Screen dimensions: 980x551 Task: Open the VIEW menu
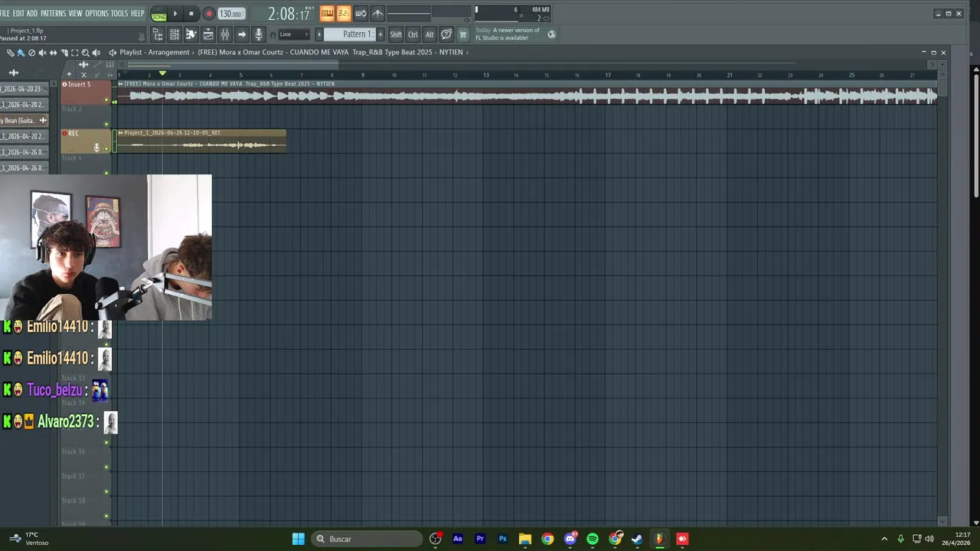coord(75,13)
